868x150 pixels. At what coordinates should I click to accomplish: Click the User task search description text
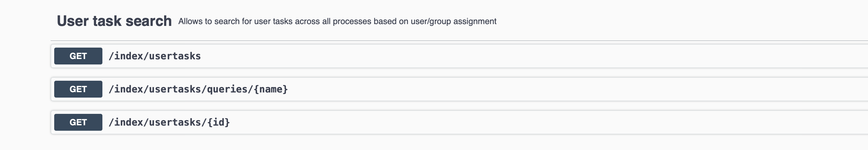tap(337, 21)
